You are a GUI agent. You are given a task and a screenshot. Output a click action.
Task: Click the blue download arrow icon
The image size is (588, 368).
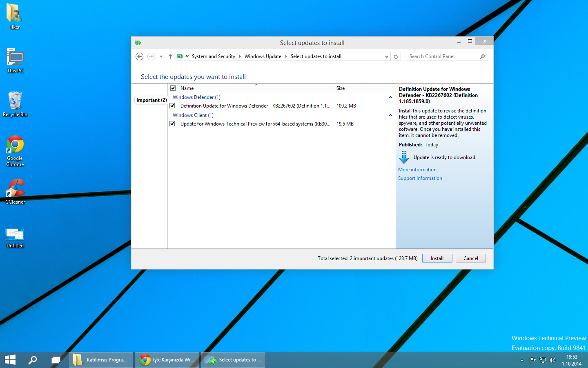pyautogui.click(x=404, y=157)
